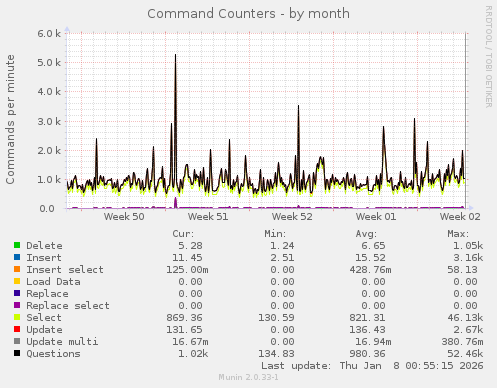Click the gray Update multi legend swatch
Screen dimensions: 497x388
coord(17,341)
